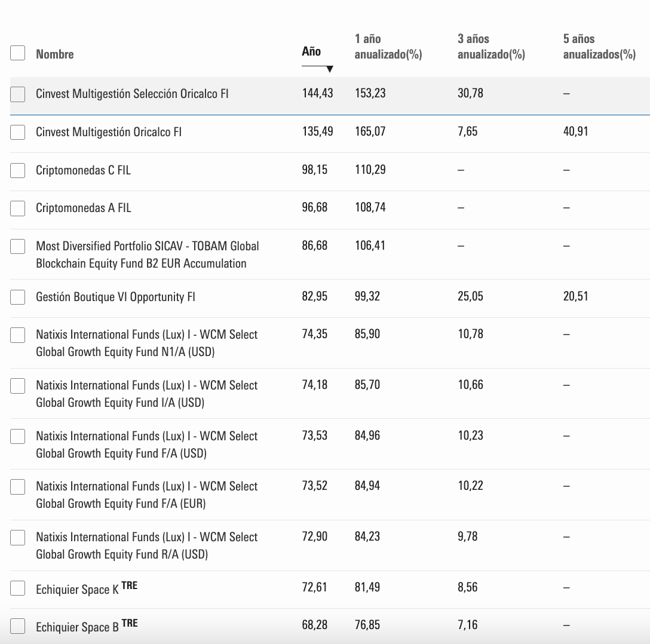Open Cinvest Multigestión Selección Oricalco FI fund

point(132,94)
